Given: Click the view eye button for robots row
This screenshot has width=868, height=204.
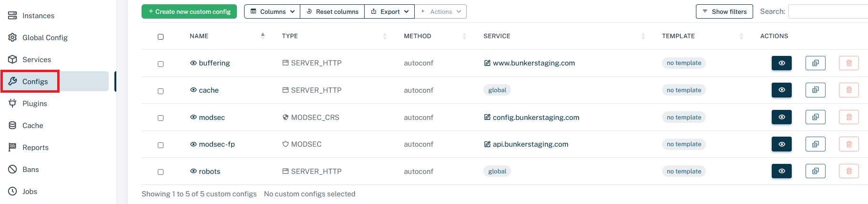Looking at the screenshot, I should point(781,171).
